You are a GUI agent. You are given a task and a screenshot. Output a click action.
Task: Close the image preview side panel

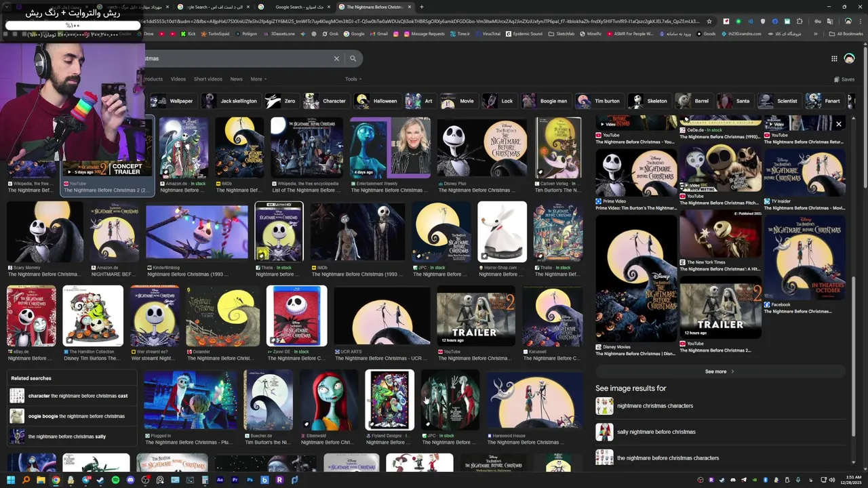tap(839, 124)
